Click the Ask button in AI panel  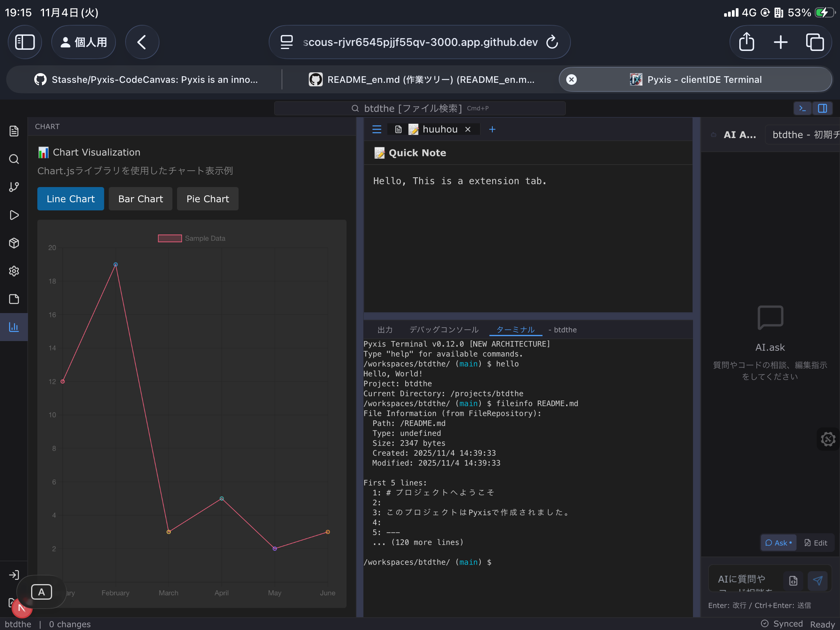(777, 543)
